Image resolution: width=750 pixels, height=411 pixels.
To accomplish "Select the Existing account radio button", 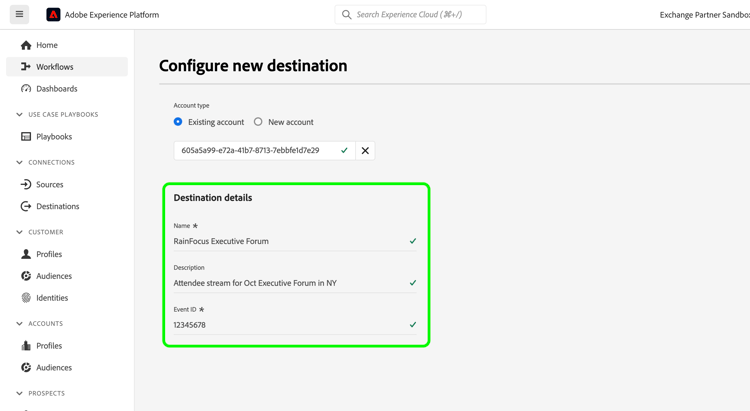I will coord(178,122).
